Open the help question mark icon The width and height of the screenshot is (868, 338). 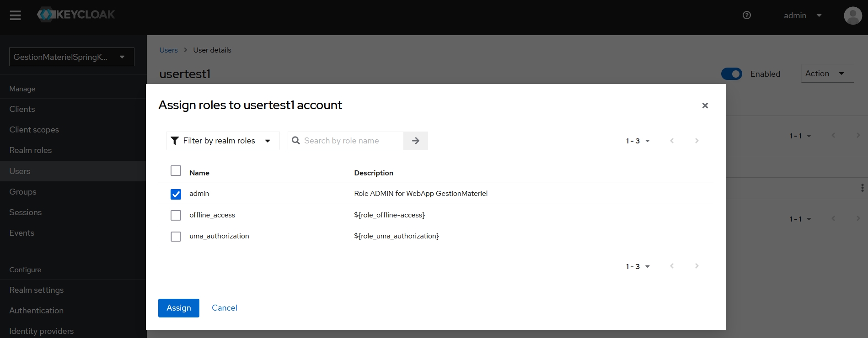point(747,16)
